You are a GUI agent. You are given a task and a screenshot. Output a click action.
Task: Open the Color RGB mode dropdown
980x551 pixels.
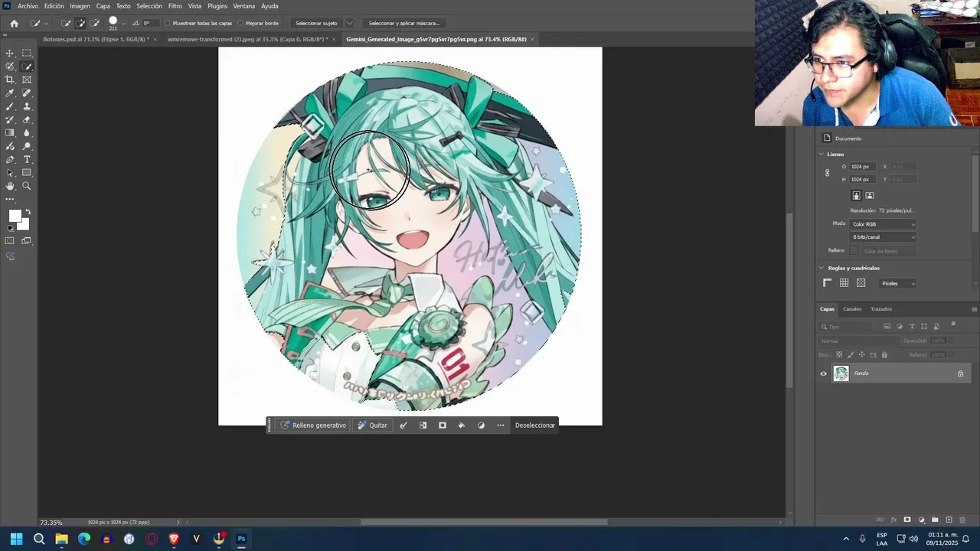883,224
